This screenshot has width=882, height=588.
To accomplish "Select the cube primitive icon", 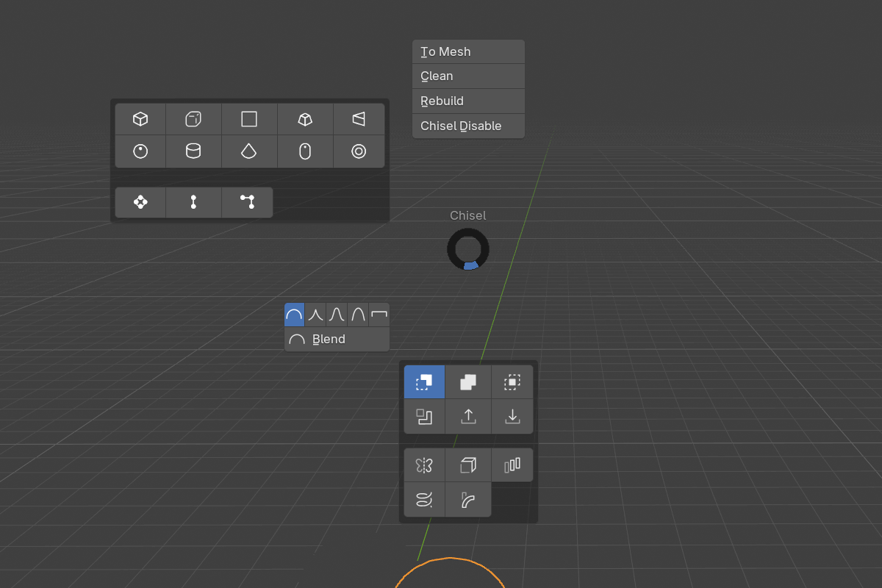I will tap(140, 119).
